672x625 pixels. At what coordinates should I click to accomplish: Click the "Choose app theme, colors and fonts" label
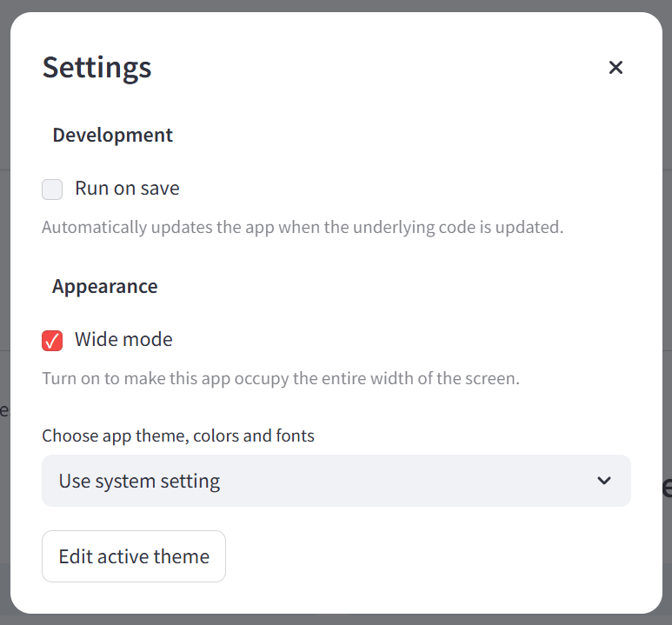(x=177, y=436)
